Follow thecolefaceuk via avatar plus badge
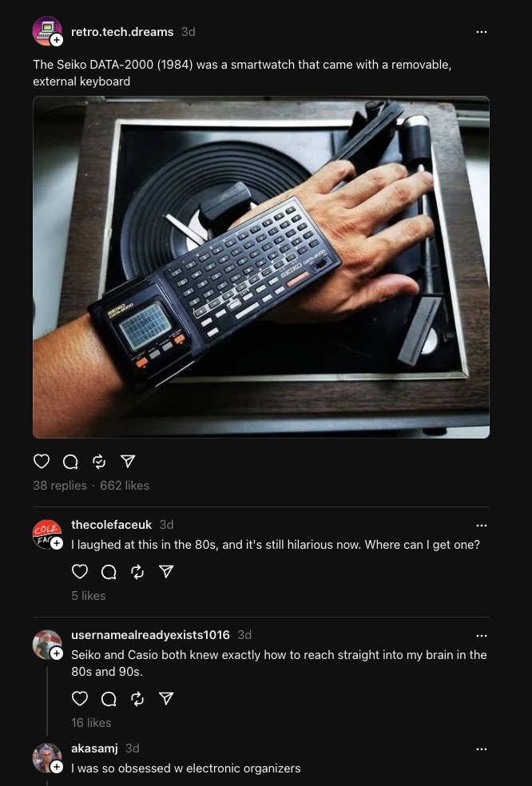Image resolution: width=532 pixels, height=786 pixels. click(58, 543)
